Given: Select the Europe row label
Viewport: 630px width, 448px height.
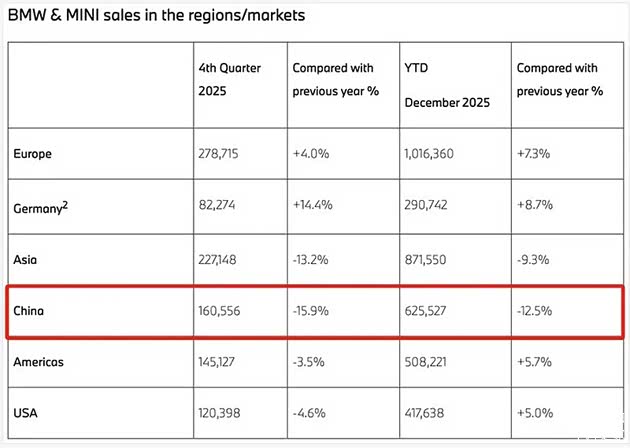Looking at the screenshot, I should coord(33,154).
